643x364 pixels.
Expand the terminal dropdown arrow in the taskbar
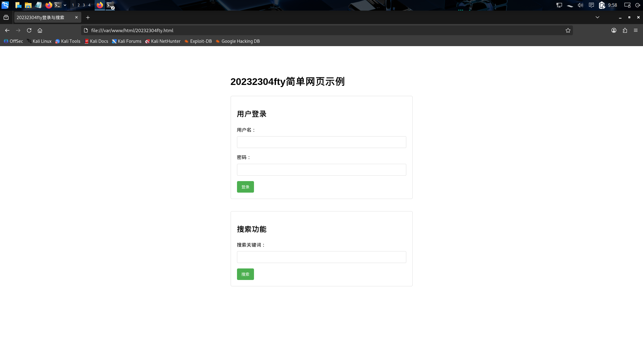[x=64, y=5]
